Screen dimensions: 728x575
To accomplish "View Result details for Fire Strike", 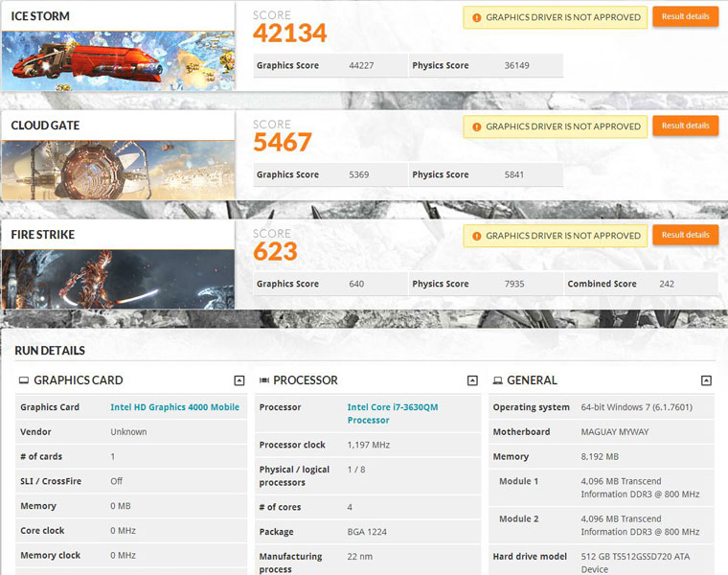I will tap(685, 235).
